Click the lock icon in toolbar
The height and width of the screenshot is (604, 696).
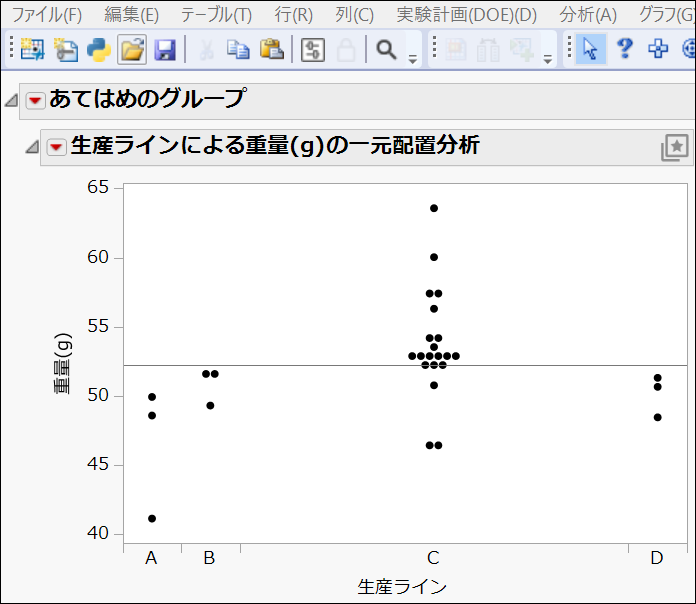coord(346,49)
